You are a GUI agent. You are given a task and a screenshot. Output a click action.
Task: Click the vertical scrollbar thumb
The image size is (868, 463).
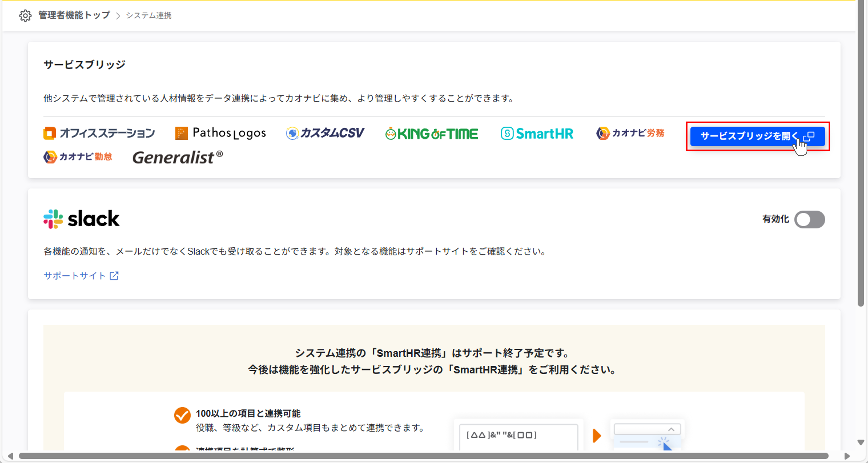[x=861, y=153]
